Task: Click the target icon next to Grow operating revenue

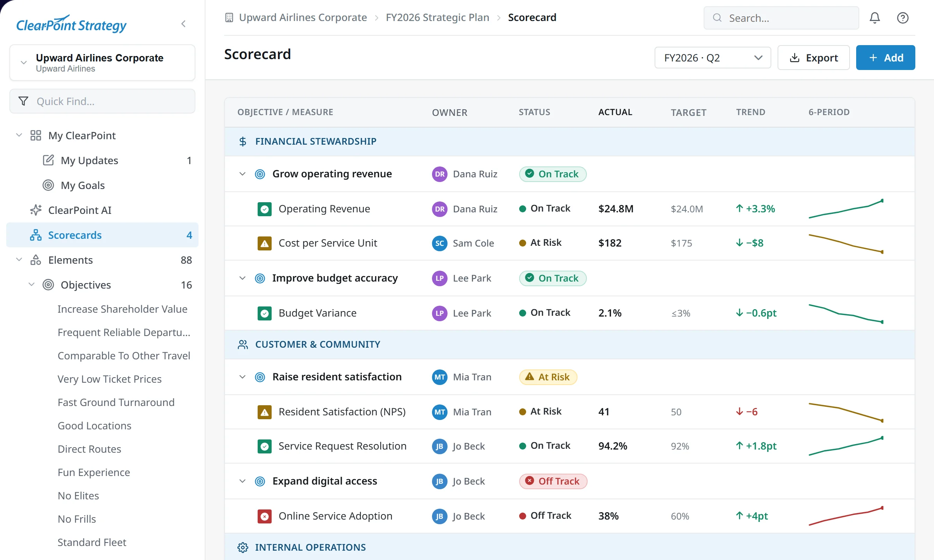Action: coord(260,174)
